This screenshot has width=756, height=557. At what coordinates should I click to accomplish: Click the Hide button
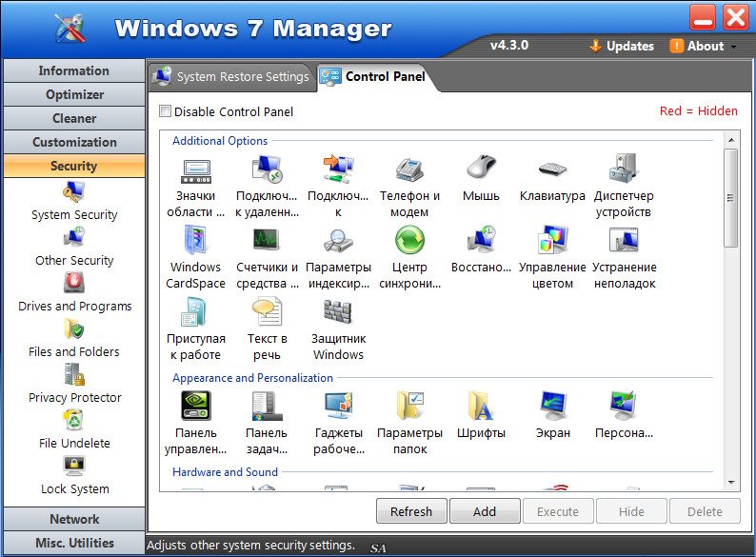coord(631,511)
